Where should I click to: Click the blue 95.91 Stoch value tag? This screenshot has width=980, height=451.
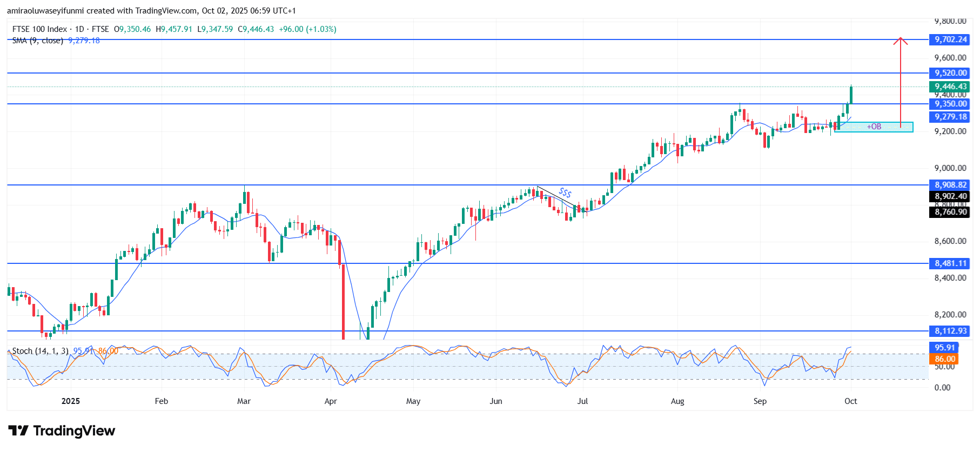coord(944,348)
